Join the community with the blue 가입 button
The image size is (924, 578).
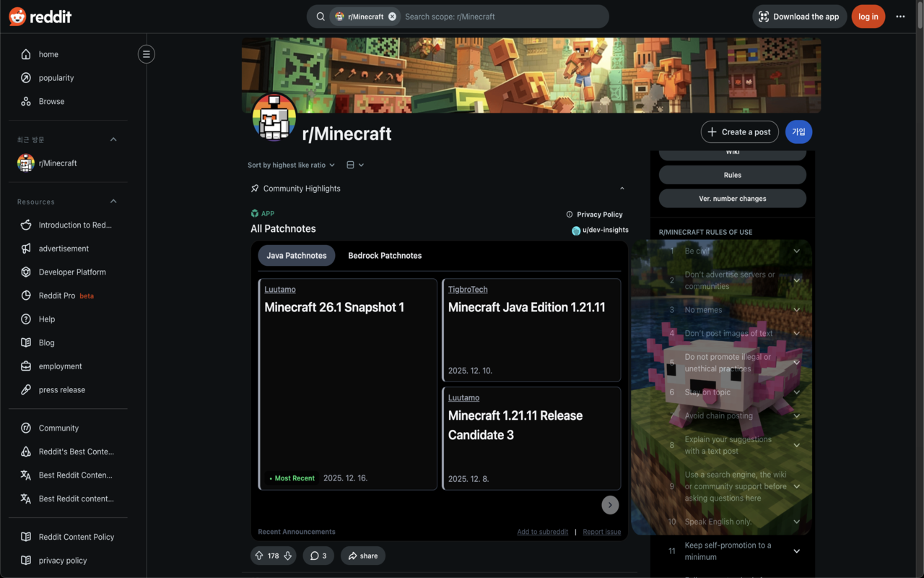(x=799, y=132)
